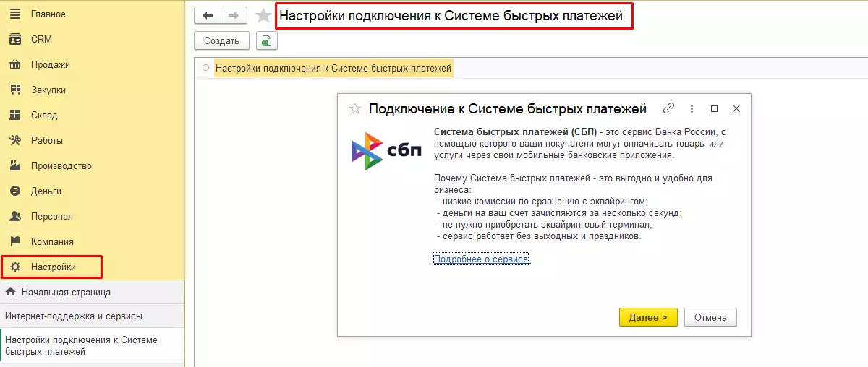
Task: Open the Закупки section
Action: pos(48,90)
